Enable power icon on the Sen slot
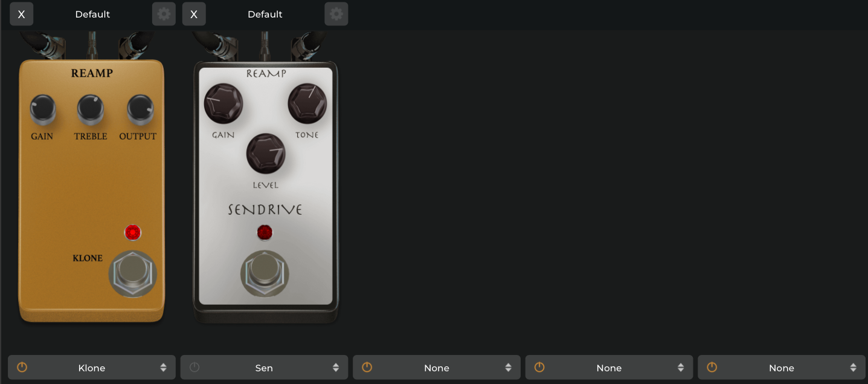This screenshot has width=868, height=384. pyautogui.click(x=194, y=367)
